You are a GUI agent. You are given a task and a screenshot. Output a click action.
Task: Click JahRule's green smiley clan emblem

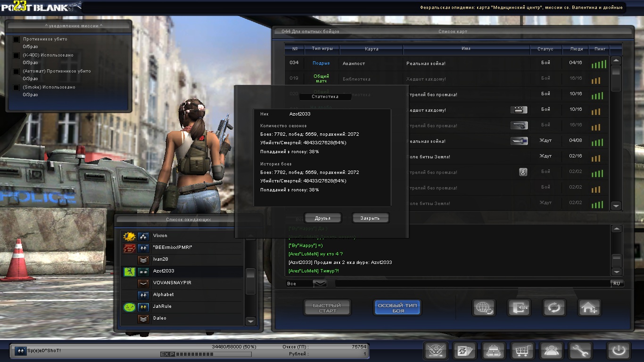click(130, 306)
